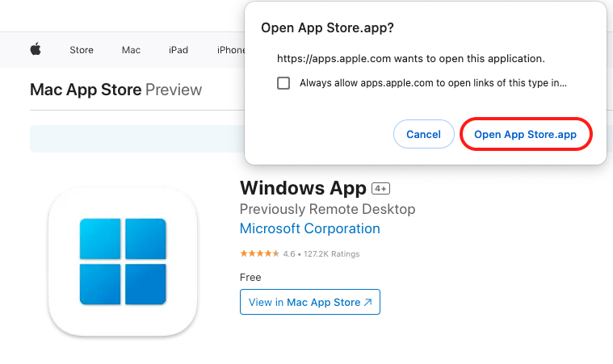Click the 4+ age rating badge

pyautogui.click(x=380, y=189)
